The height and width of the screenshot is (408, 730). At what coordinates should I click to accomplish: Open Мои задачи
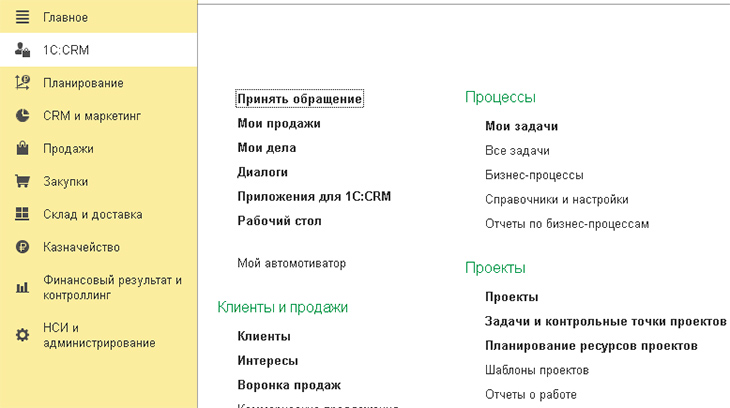(x=521, y=126)
